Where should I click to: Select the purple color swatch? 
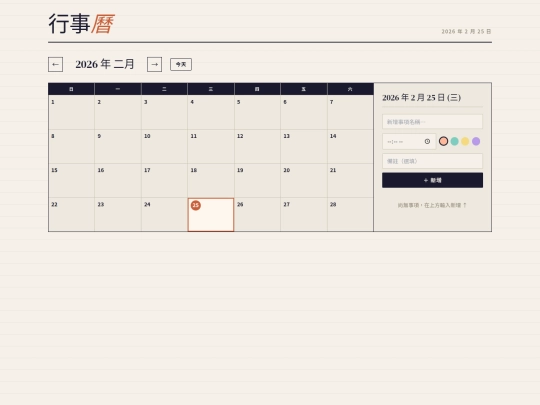[476, 141]
